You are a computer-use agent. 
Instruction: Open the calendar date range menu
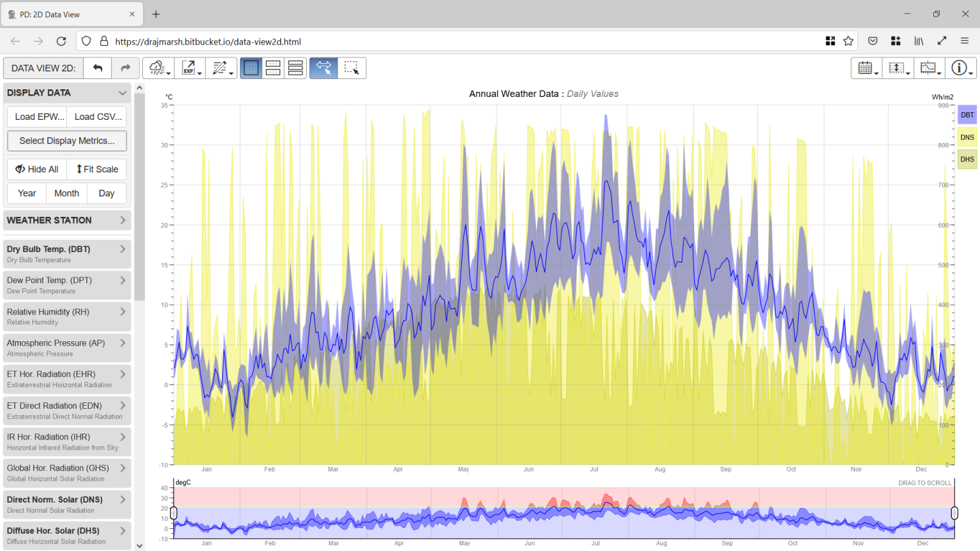coord(866,68)
